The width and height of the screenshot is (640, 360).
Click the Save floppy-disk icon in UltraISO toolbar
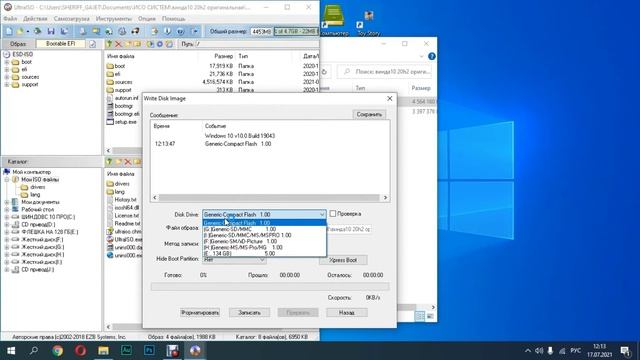click(51, 31)
